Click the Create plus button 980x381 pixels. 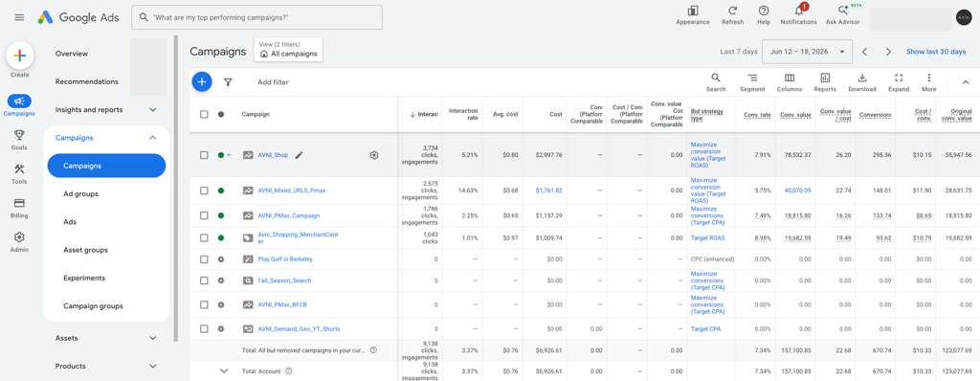19,56
